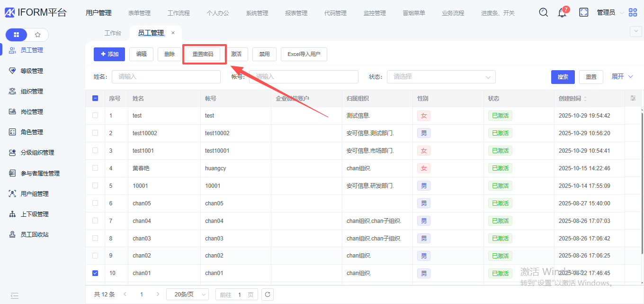Open the notification bell with 7 badge
Image resolution: width=644 pixels, height=304 pixels.
[563, 13]
